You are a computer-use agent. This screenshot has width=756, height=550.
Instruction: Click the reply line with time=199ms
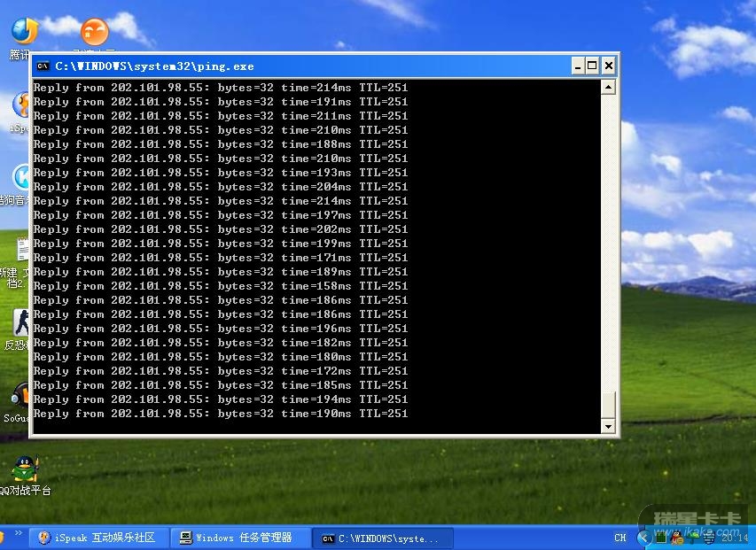click(221, 244)
